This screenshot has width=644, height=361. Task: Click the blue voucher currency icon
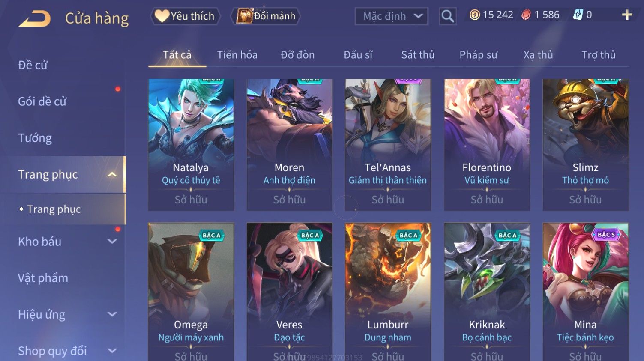[578, 15]
